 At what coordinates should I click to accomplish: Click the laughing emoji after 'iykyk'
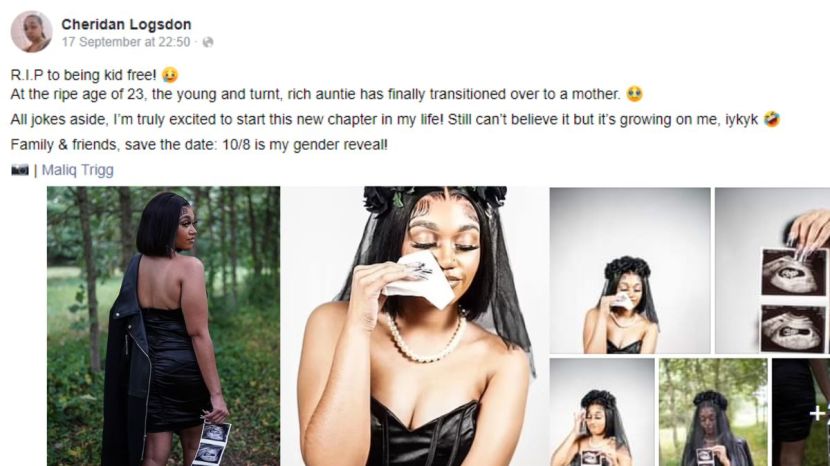click(772, 119)
